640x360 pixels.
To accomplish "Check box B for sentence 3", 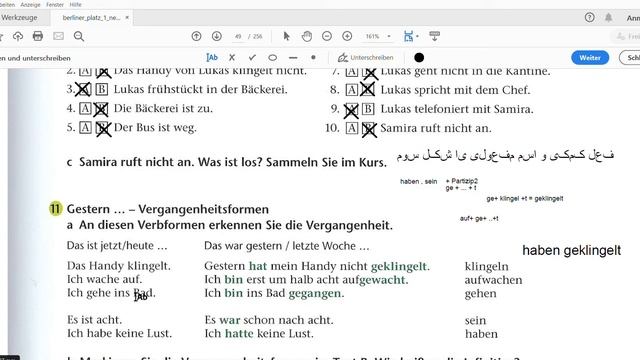I will pyautogui.click(x=102, y=89).
